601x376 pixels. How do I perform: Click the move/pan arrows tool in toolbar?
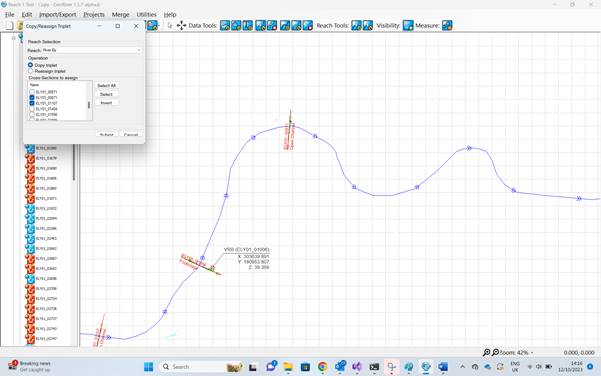click(x=181, y=26)
